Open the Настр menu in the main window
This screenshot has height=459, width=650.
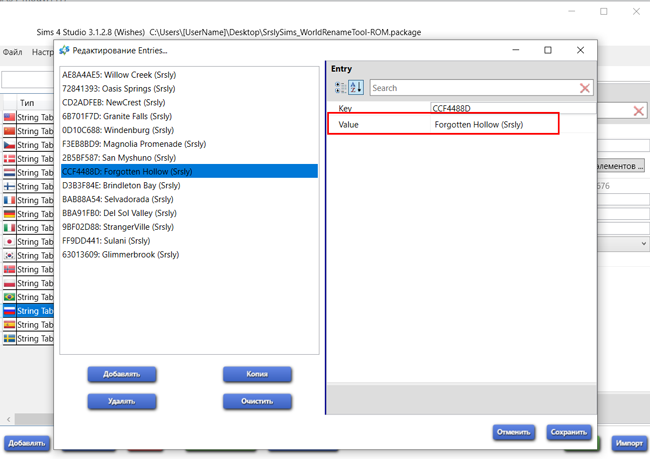42,52
